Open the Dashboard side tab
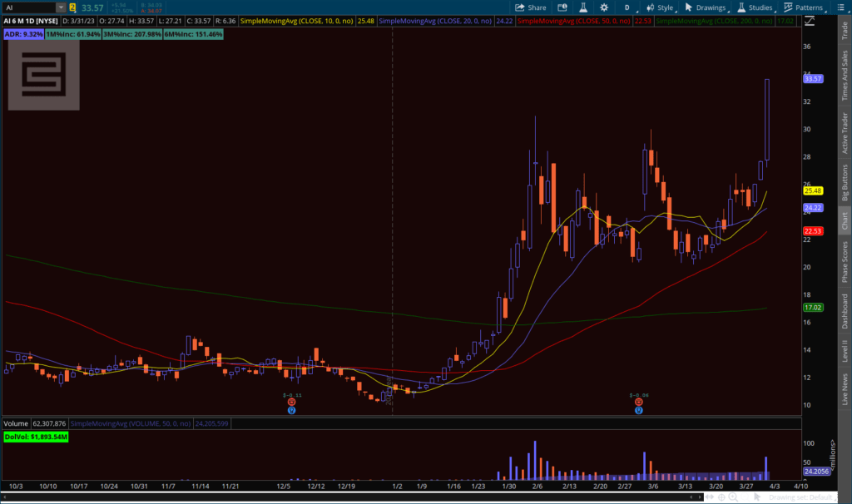The width and height of the screenshot is (852, 504). click(845, 311)
